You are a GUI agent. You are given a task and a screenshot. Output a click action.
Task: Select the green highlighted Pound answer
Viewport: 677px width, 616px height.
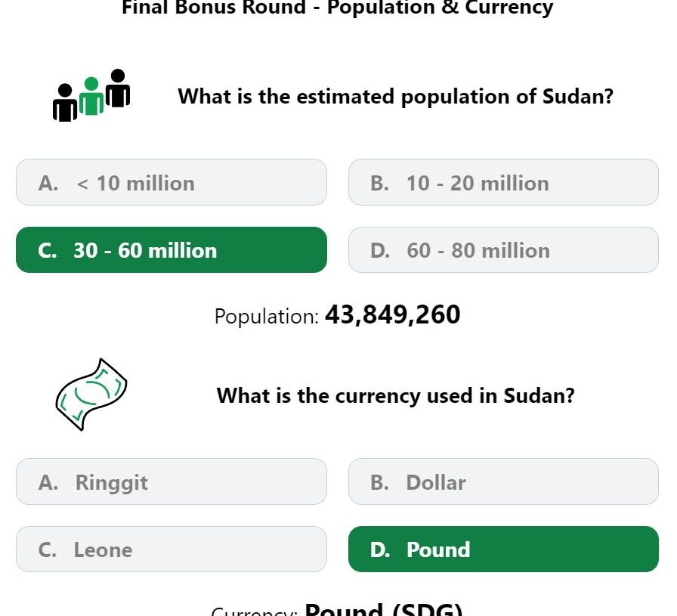click(x=503, y=549)
